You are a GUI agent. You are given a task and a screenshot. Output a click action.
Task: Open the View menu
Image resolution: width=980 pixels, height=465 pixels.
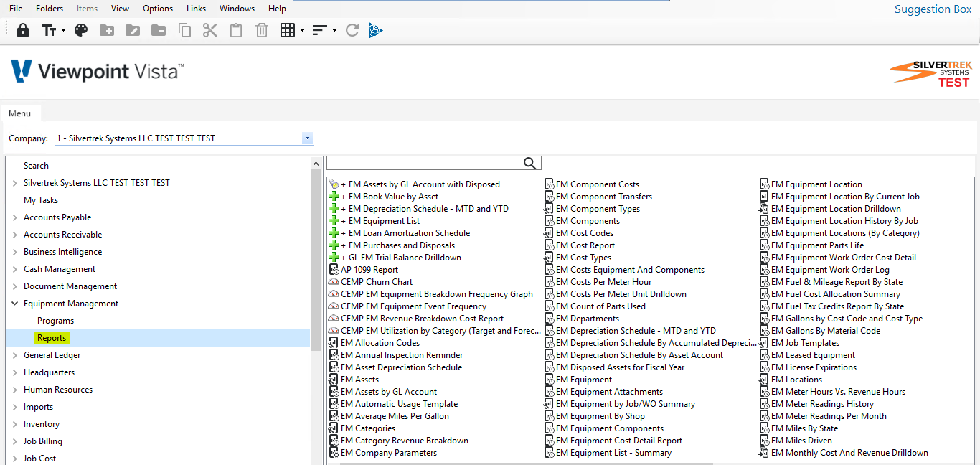click(121, 9)
